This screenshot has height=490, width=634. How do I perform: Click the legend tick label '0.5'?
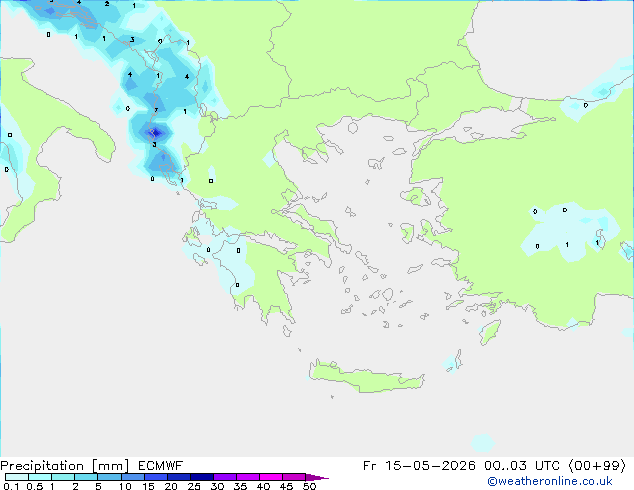pos(35,486)
